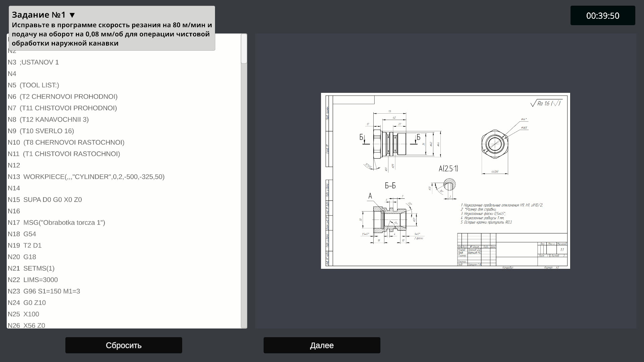Image resolution: width=644 pixels, height=362 pixels.
Task: Open the part drawing thumbnail
Action: (x=445, y=181)
